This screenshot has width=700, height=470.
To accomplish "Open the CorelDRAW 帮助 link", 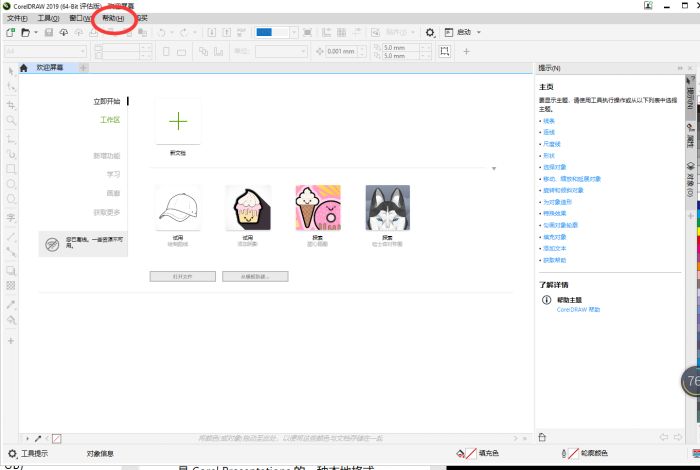I will click(x=579, y=310).
